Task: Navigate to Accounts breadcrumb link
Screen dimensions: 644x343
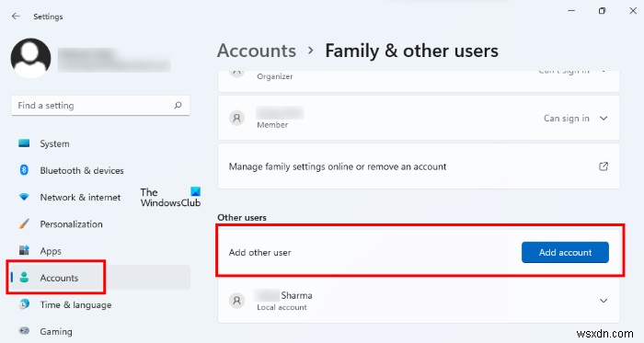Action: point(257,51)
